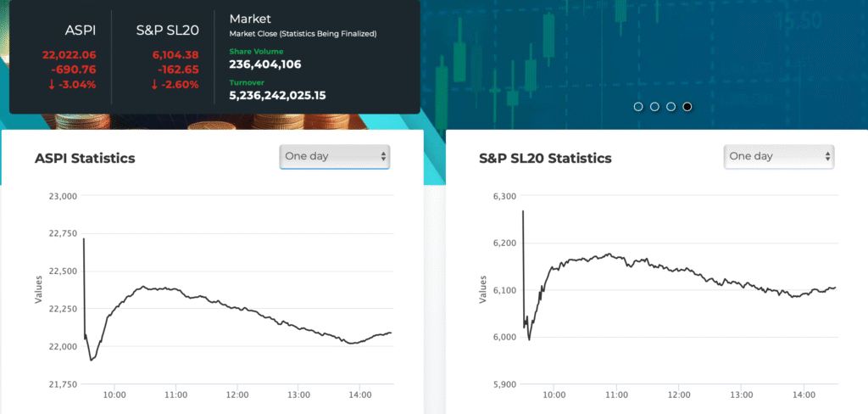Click the ASPI index heading
This screenshot has height=414, width=868.
pos(81,31)
